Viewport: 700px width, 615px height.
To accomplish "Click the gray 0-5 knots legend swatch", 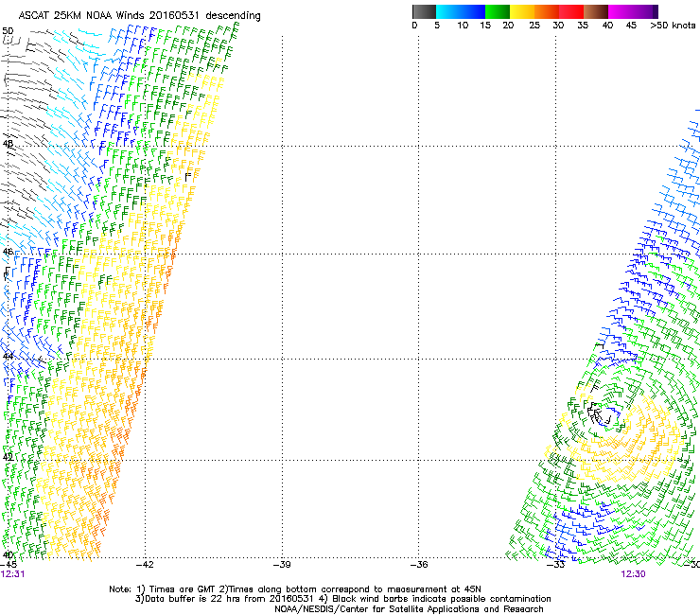I will (x=424, y=11).
